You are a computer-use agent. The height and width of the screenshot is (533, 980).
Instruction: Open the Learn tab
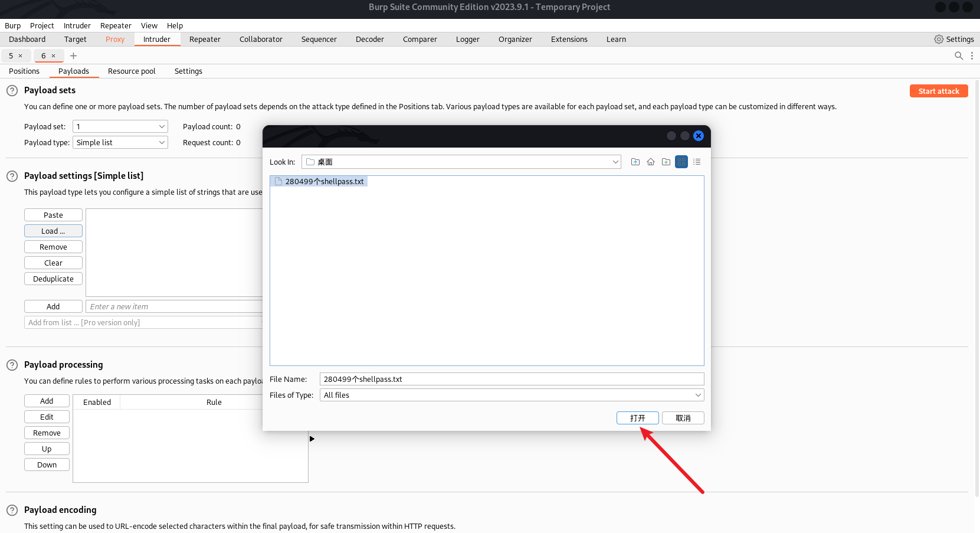pyautogui.click(x=616, y=39)
